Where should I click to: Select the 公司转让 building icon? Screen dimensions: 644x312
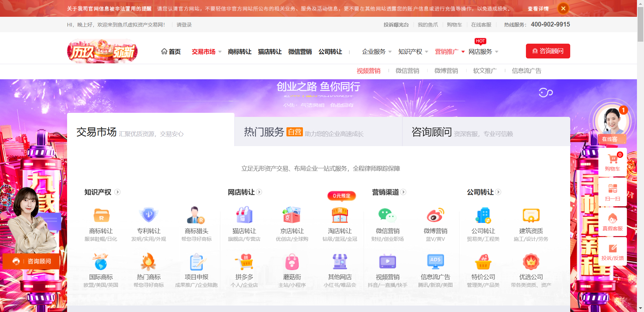pyautogui.click(x=483, y=215)
